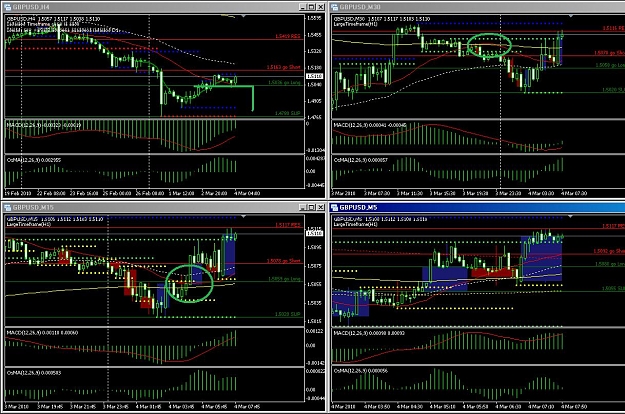
Task: Click the current price tag on H4 price axis
Action: click(314, 76)
